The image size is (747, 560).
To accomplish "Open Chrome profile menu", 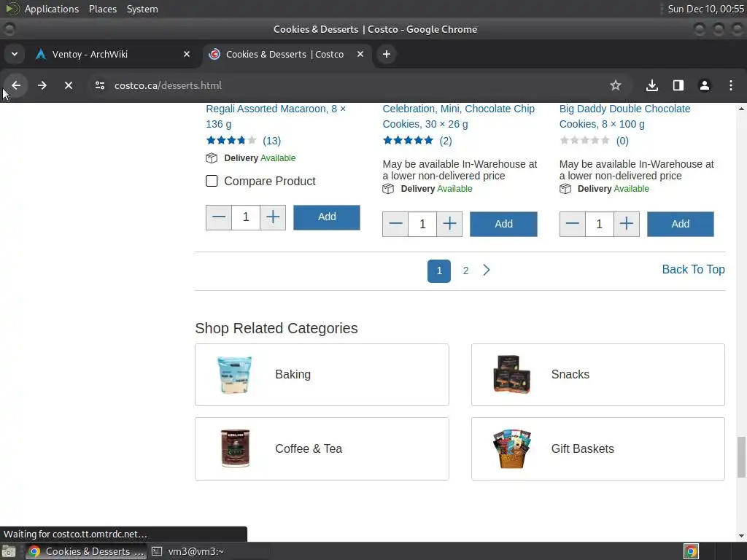I will [x=705, y=86].
